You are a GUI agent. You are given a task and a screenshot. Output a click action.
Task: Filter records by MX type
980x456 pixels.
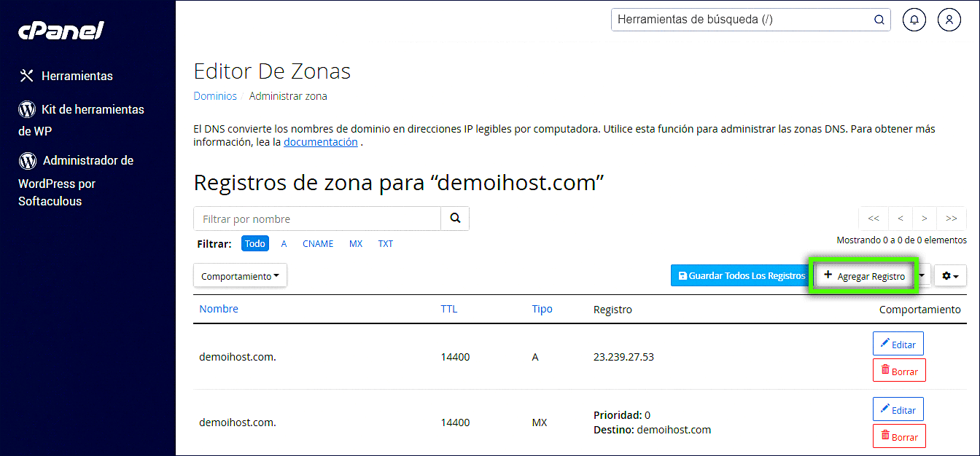(356, 244)
